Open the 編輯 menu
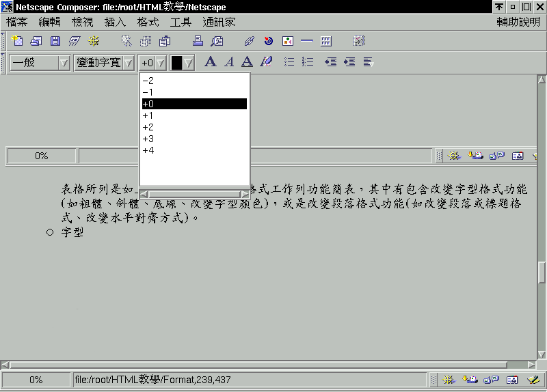The image size is (547, 392). [49, 22]
